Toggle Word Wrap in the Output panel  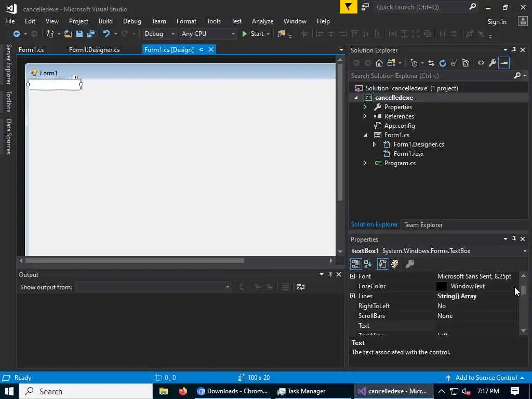coord(301,287)
